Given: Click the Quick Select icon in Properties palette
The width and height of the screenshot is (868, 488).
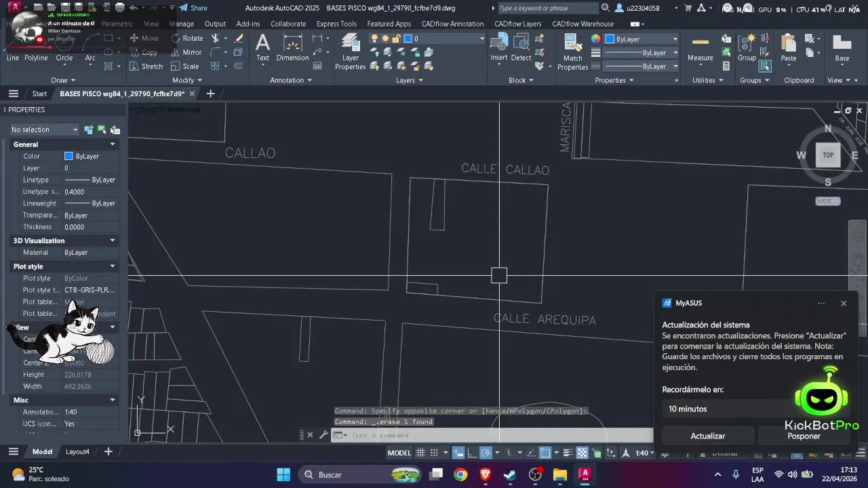Looking at the screenshot, I should point(115,129).
